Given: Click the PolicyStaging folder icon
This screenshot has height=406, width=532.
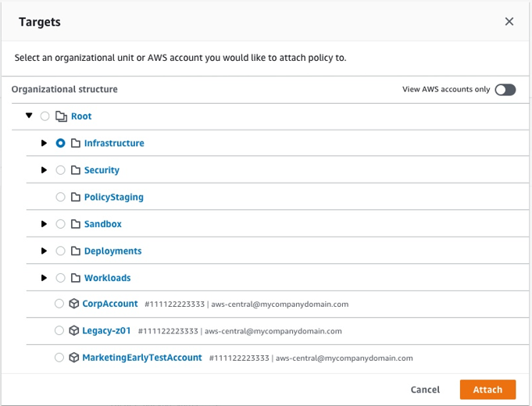Looking at the screenshot, I should [76, 197].
